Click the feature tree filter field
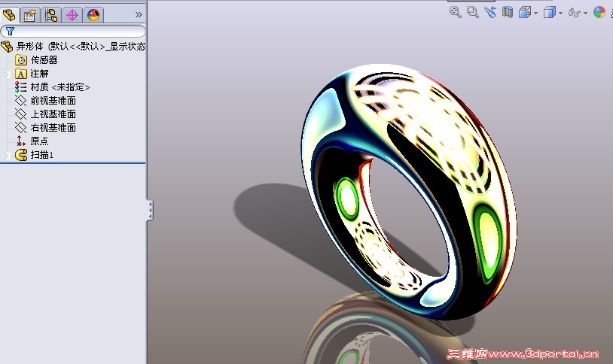Image resolution: width=613 pixels, height=364 pixels. pos(73,31)
